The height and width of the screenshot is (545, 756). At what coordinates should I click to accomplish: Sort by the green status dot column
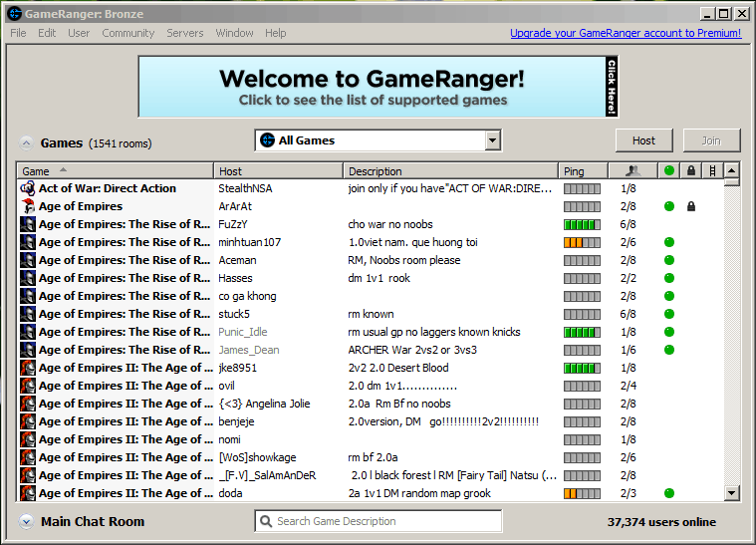668,170
